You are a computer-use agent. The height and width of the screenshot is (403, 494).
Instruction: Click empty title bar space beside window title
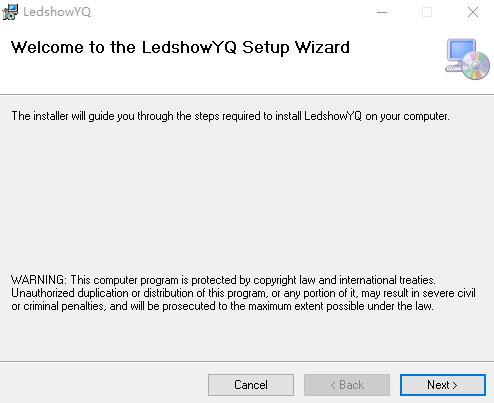tap(233, 12)
